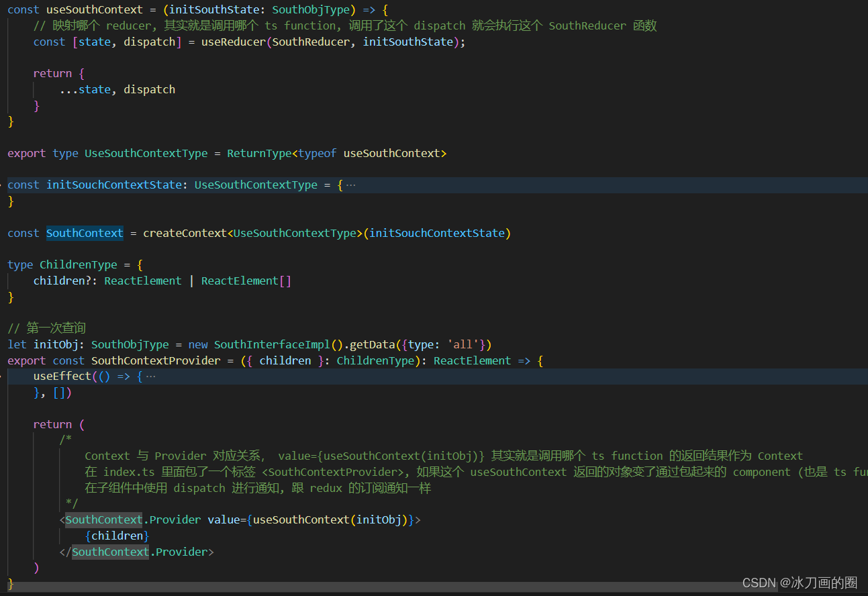Click SouthContextProvider in the export const line
The image size is (868, 596).
point(156,360)
